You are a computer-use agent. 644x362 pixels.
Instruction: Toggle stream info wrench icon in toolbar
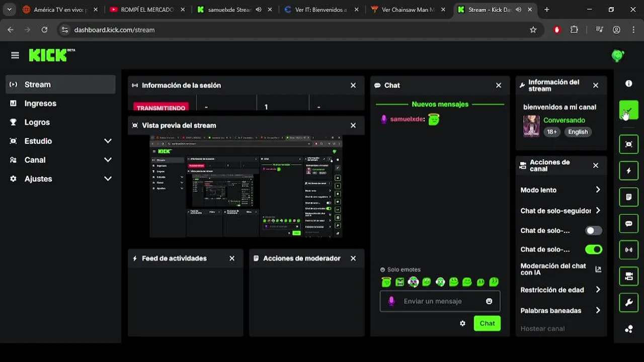pos(628,303)
